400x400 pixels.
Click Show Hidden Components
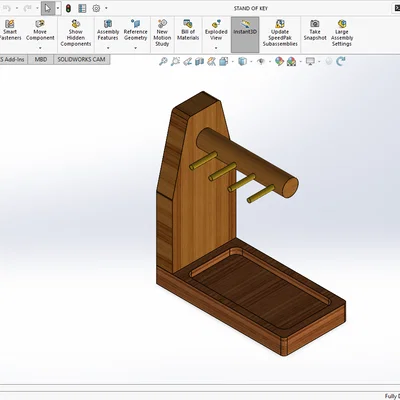coord(76,33)
